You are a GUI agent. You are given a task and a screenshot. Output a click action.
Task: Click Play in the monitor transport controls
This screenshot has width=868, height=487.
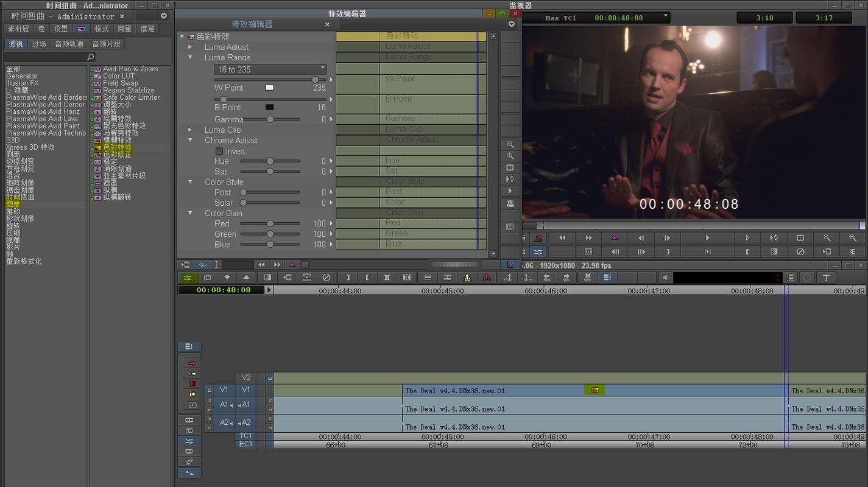pos(707,238)
